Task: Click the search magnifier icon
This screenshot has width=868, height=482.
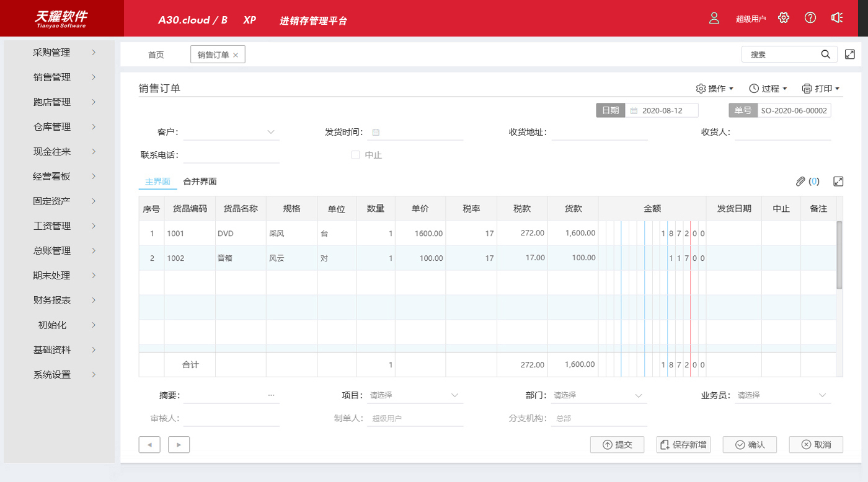Action: click(x=826, y=55)
